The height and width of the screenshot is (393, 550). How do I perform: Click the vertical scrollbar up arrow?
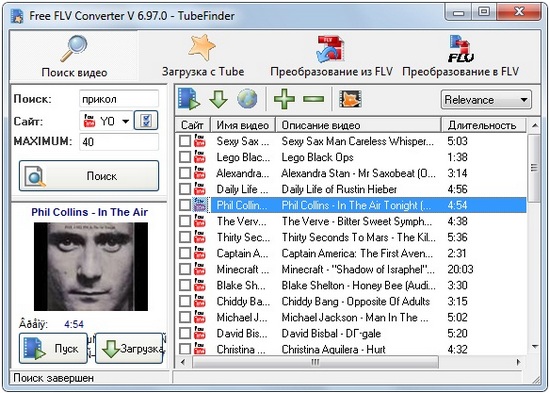pos(535,125)
